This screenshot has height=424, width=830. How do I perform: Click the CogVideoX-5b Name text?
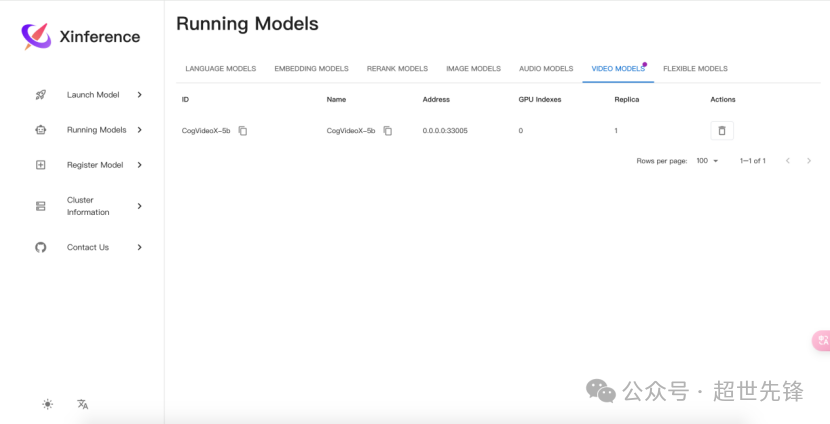tap(351, 131)
